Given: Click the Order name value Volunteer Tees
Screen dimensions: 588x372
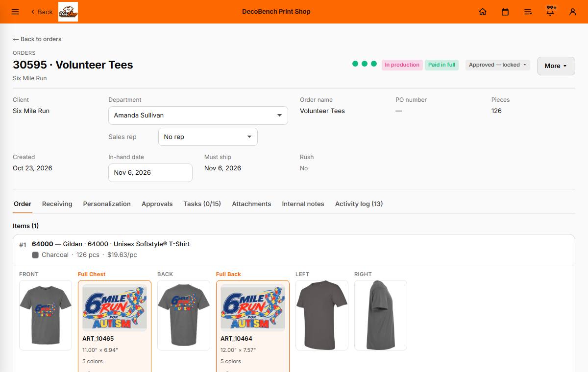Looking at the screenshot, I should (322, 111).
